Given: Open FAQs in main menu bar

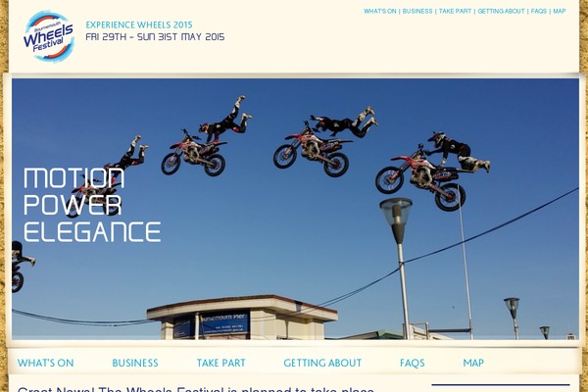Looking at the screenshot, I should tap(413, 363).
